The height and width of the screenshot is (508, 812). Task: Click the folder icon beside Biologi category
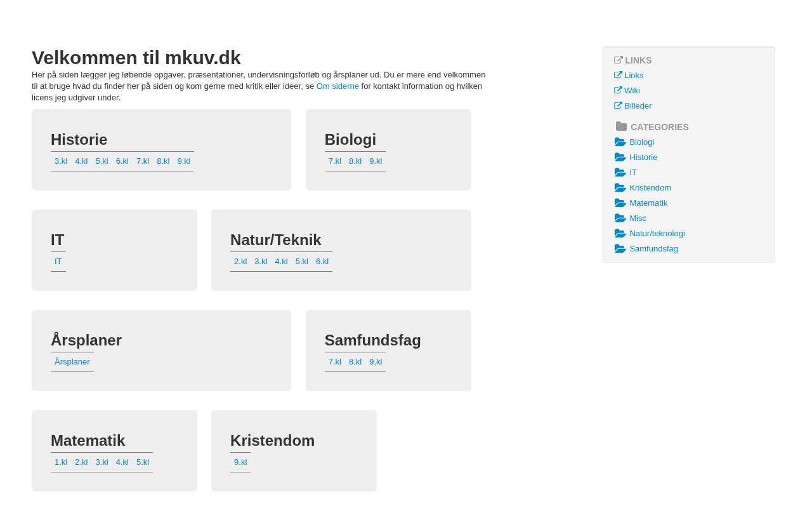(620, 142)
